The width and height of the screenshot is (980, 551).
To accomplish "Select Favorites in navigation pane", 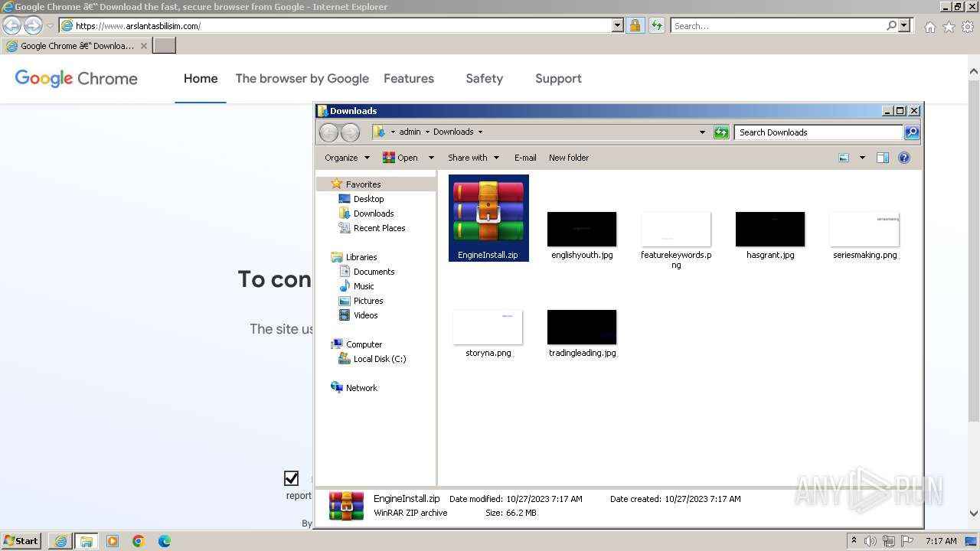I will pos(363,184).
